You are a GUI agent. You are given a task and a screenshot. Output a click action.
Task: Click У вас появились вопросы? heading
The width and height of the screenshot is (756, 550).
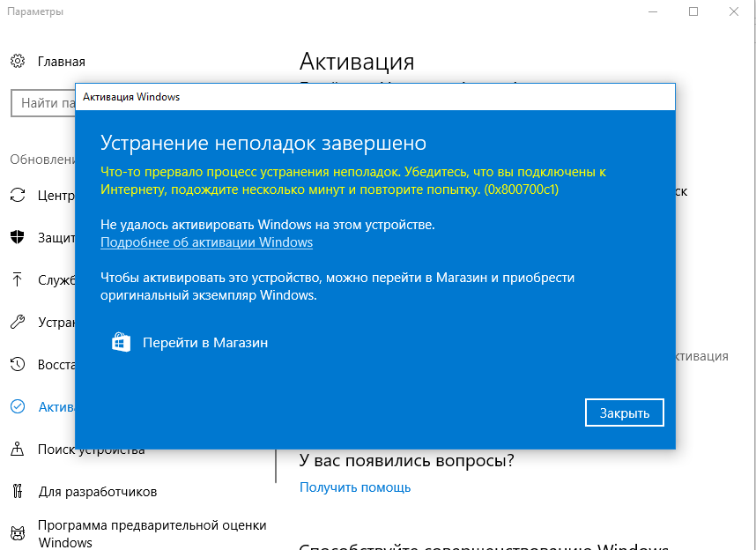pos(406,460)
